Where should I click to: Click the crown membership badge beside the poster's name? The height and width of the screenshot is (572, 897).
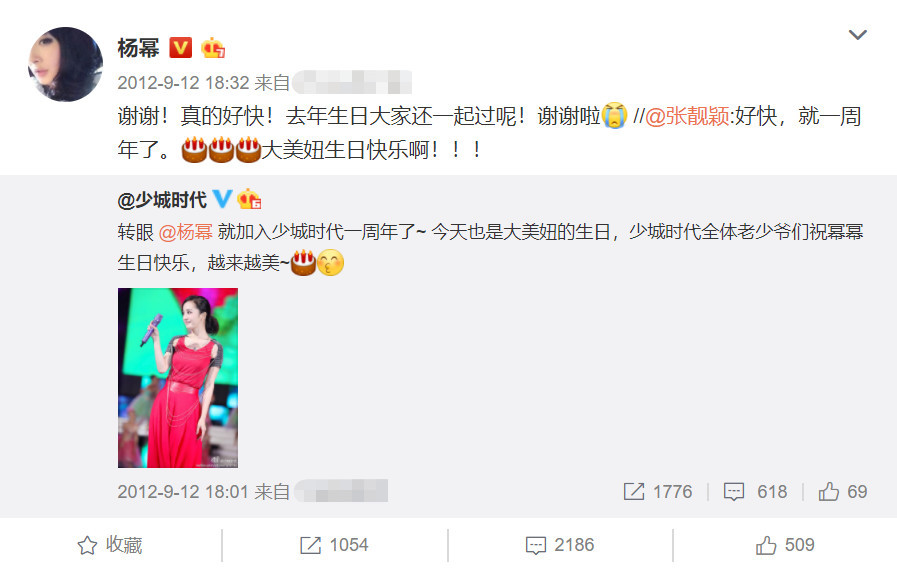(x=213, y=47)
